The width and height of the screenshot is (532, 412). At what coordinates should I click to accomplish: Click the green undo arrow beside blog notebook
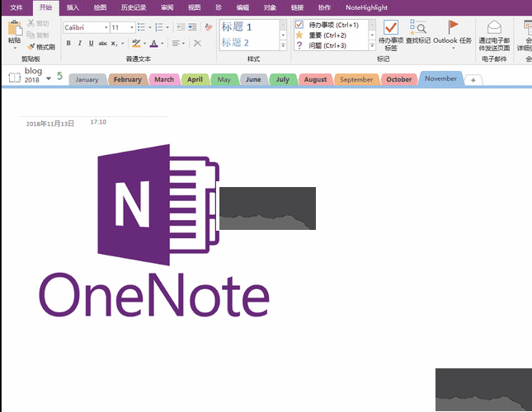pyautogui.click(x=59, y=77)
